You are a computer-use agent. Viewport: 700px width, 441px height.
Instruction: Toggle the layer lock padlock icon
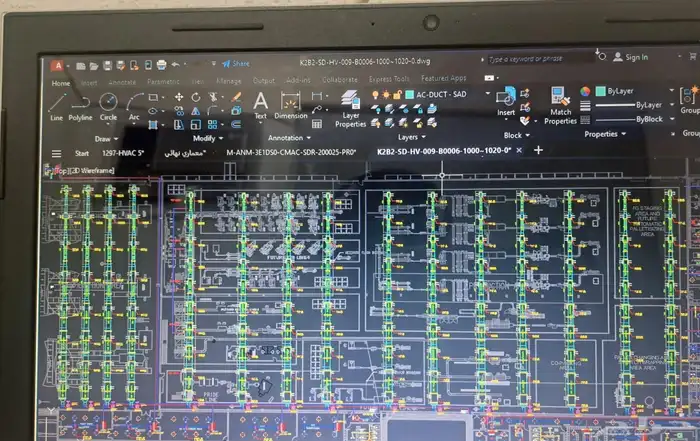click(397, 94)
